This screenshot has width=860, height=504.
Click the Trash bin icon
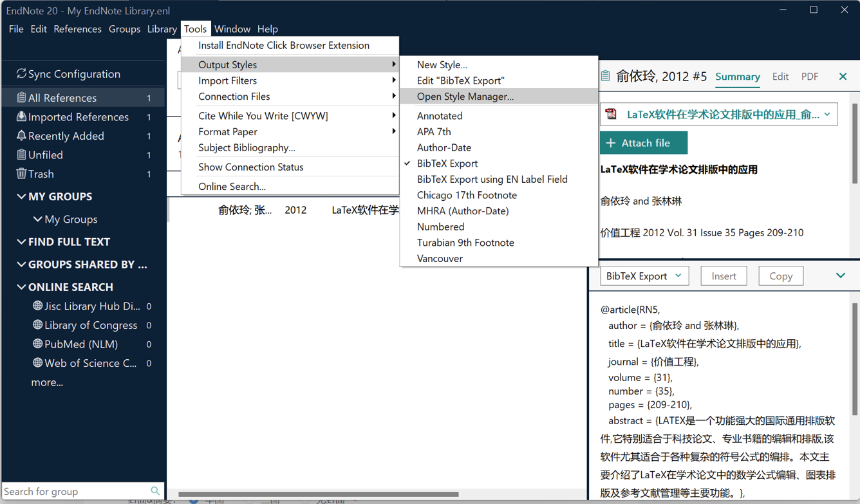tap(21, 174)
